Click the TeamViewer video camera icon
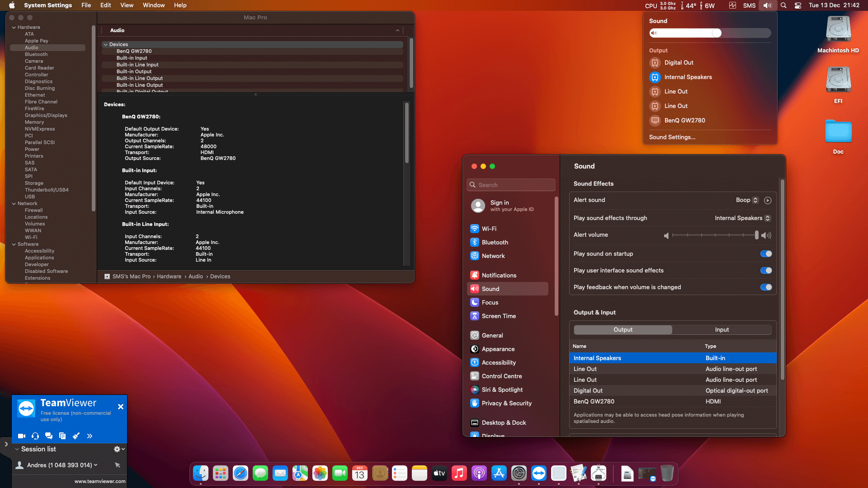868x488 pixels. click(x=21, y=436)
